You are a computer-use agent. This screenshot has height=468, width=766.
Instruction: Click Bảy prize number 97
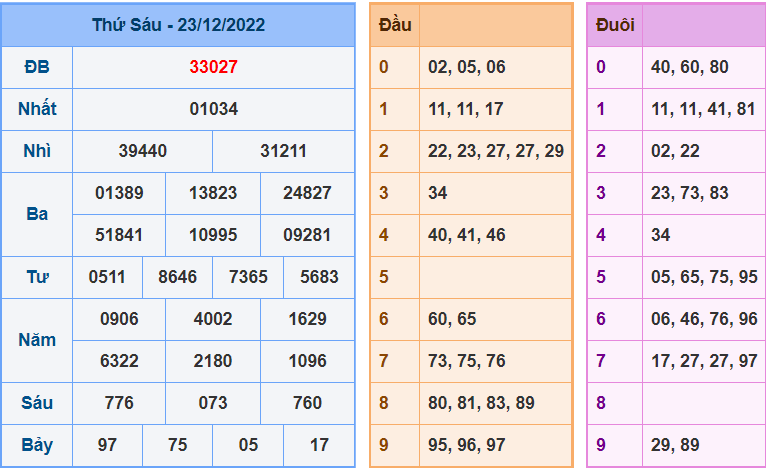pos(107,445)
